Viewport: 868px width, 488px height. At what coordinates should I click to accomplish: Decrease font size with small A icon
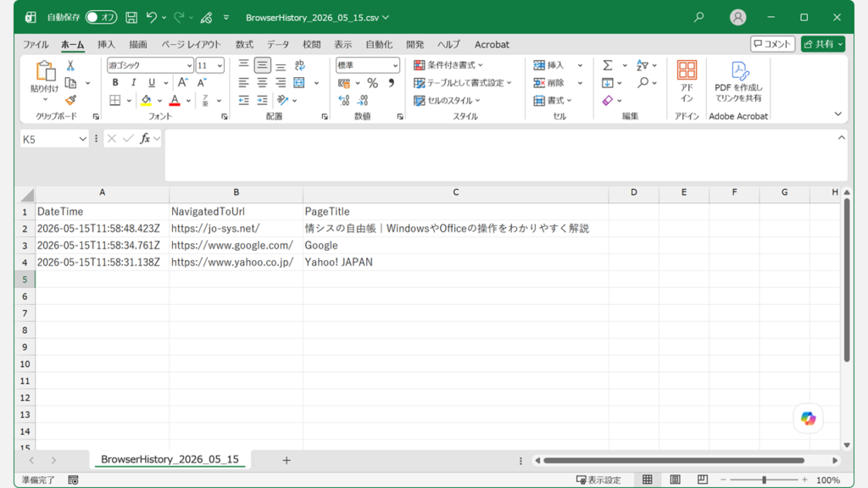[x=202, y=82]
